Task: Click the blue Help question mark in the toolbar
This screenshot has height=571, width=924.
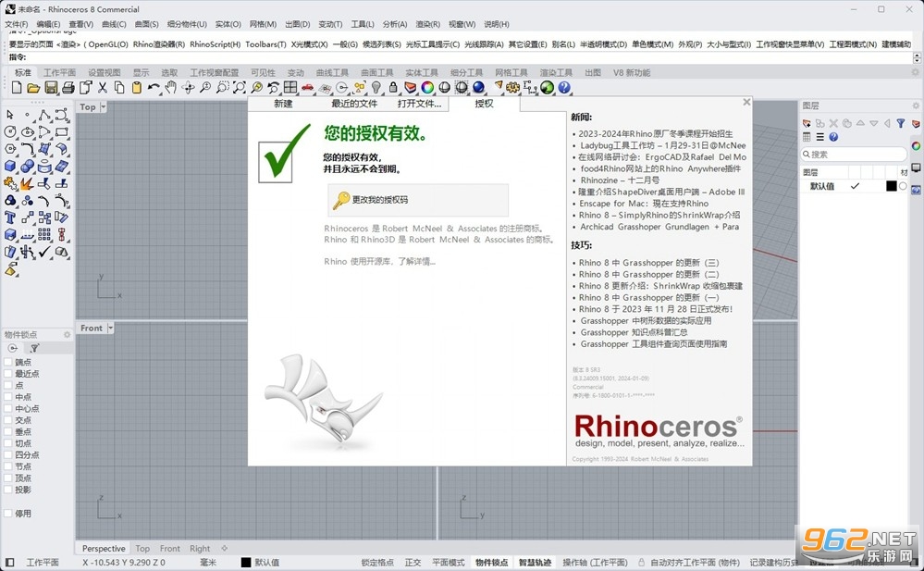Action: 564,88
